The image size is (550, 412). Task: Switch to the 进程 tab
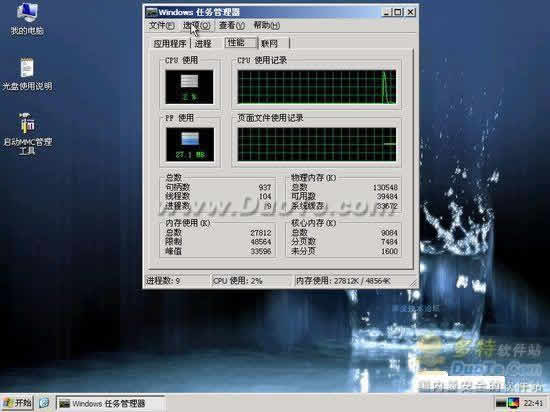point(203,43)
